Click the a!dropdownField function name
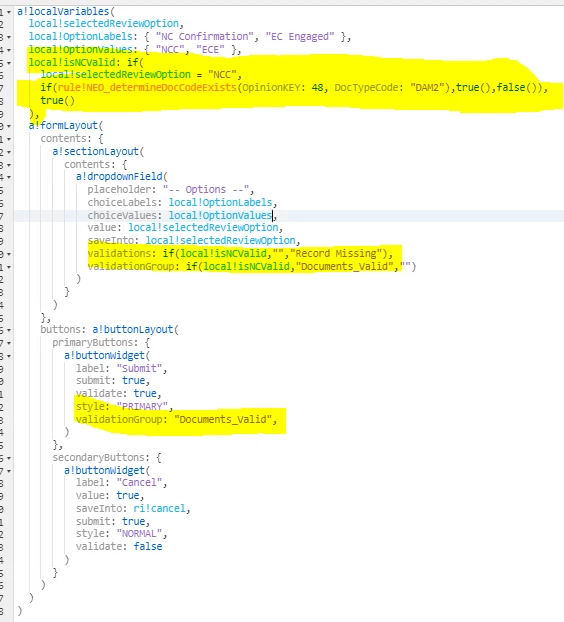The image size is (564, 622). click(x=119, y=176)
